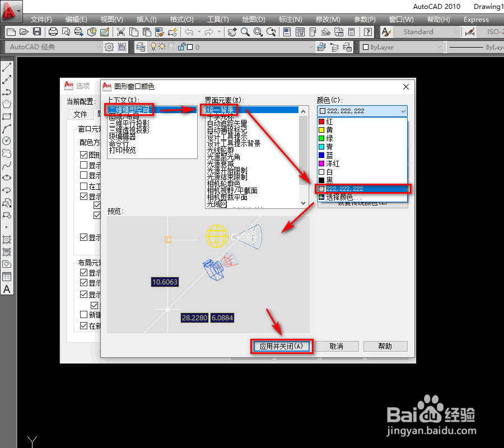504x448 pixels.
Task: Click the Plot Preview icon
Action: [x=66, y=32]
